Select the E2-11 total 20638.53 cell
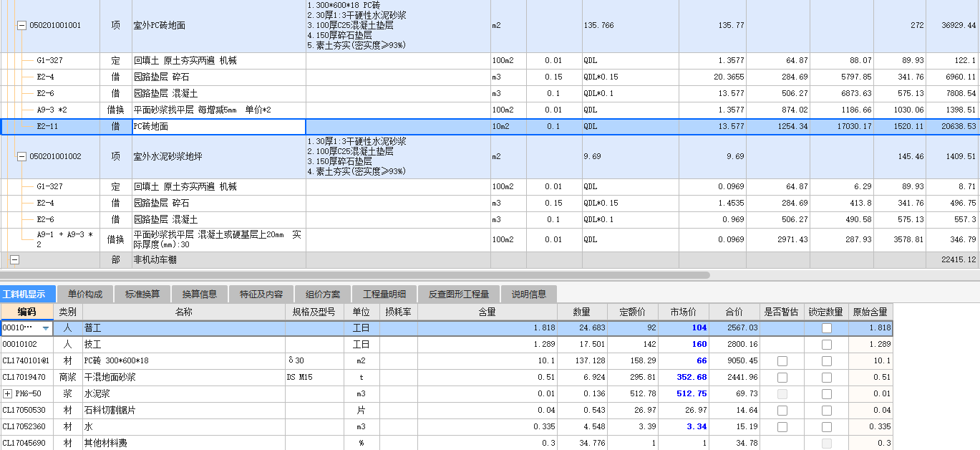The image size is (980, 450). (953, 126)
